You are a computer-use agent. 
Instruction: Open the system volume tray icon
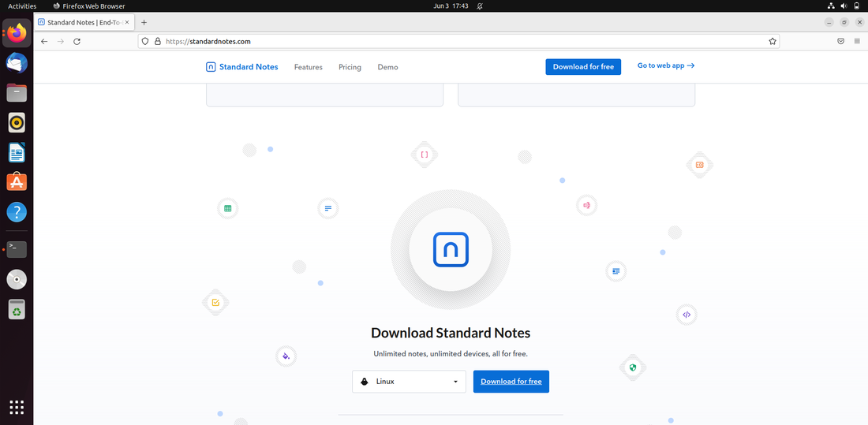coord(844,6)
